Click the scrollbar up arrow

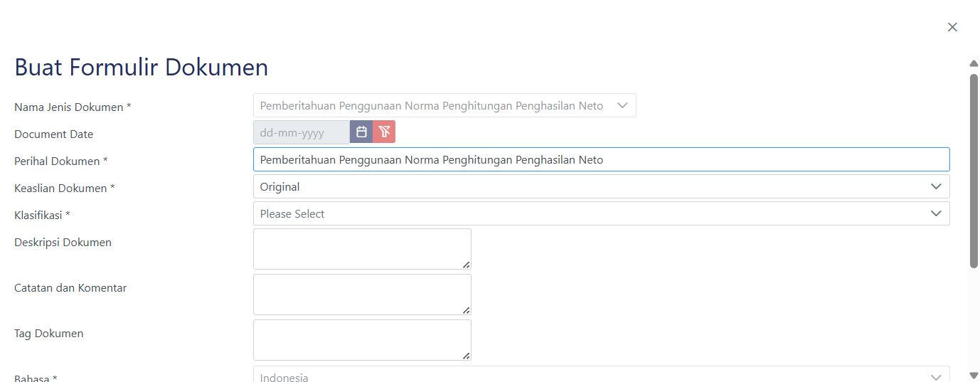coord(974,64)
